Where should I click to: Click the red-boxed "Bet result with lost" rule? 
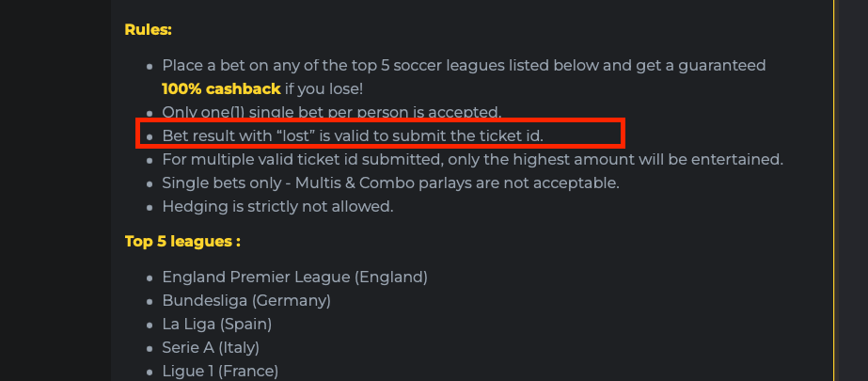coord(353,135)
